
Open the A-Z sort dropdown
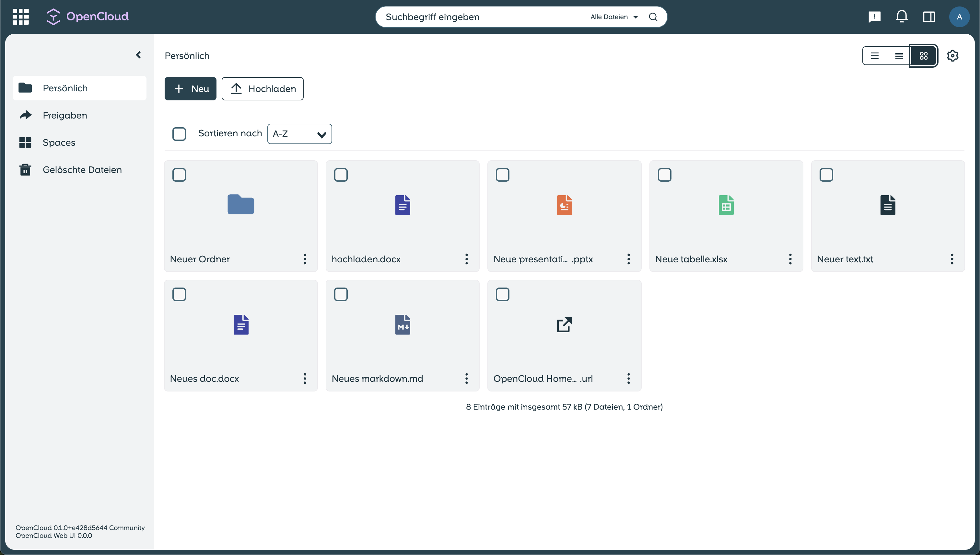tap(299, 134)
